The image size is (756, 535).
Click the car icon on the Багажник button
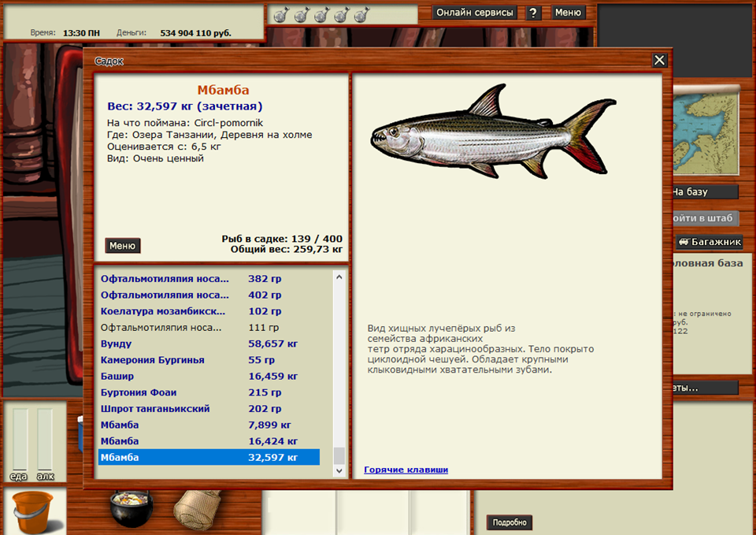[x=683, y=242]
